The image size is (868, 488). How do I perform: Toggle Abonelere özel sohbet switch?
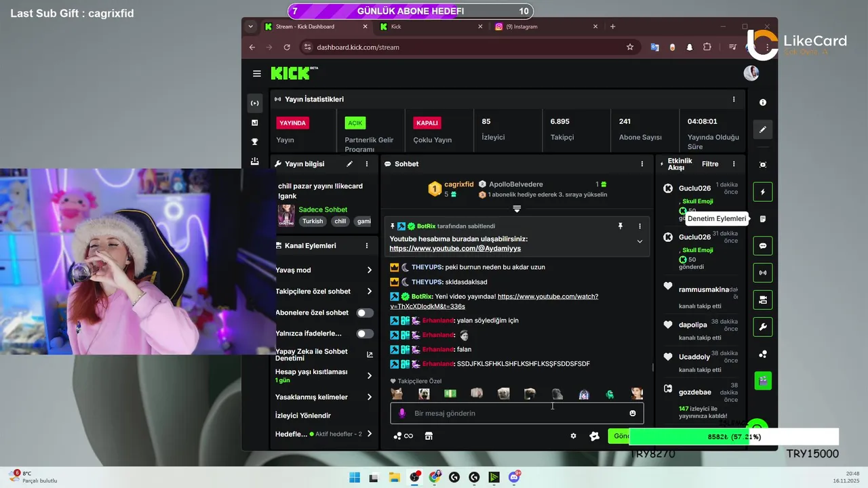365,312
